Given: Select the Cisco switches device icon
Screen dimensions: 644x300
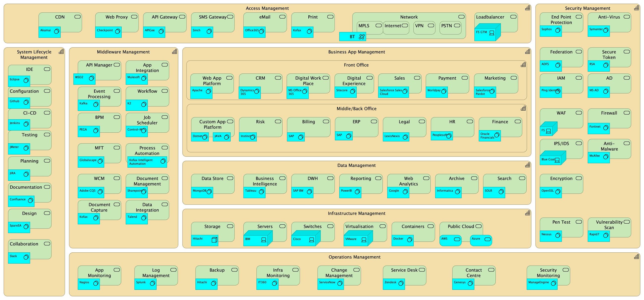Looking at the screenshot, I should point(312,240).
